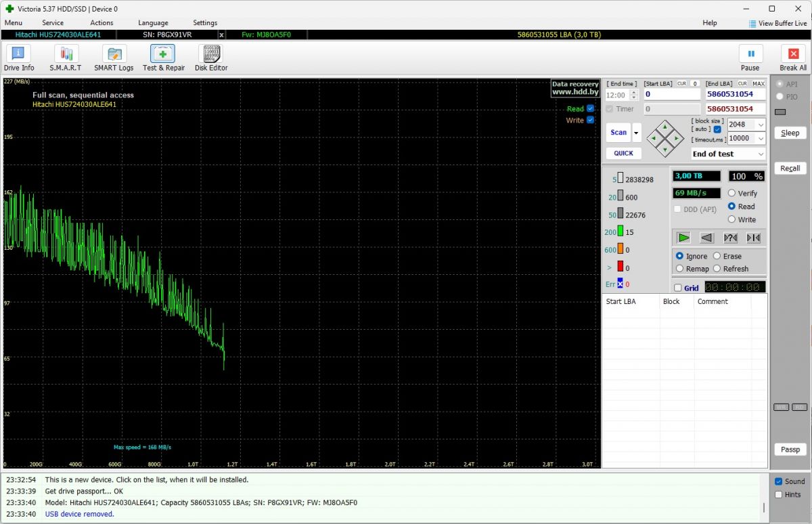
Task: Launch the Disk Editor tool
Action: (211, 58)
